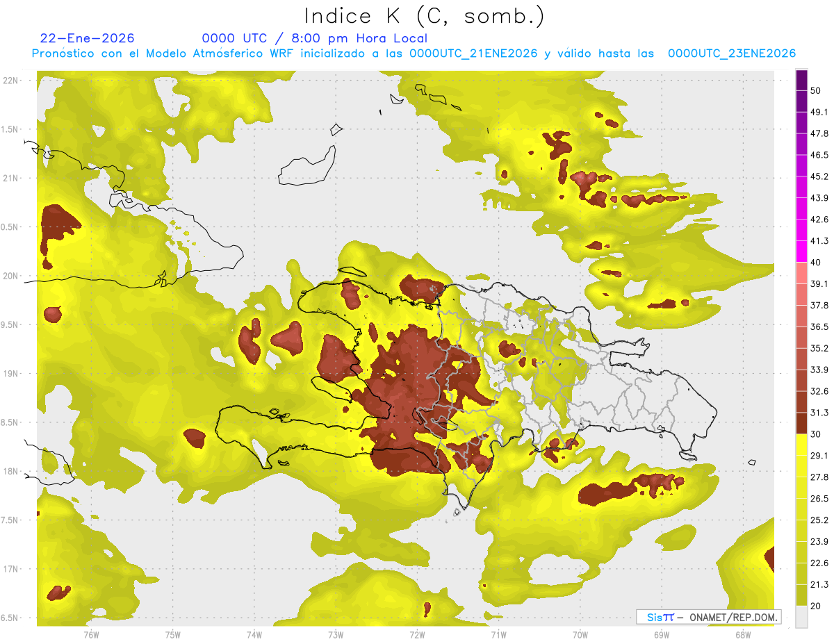The height and width of the screenshot is (644, 834).
Task: Click the "46.5" value on the color scale
Action: tap(819, 156)
